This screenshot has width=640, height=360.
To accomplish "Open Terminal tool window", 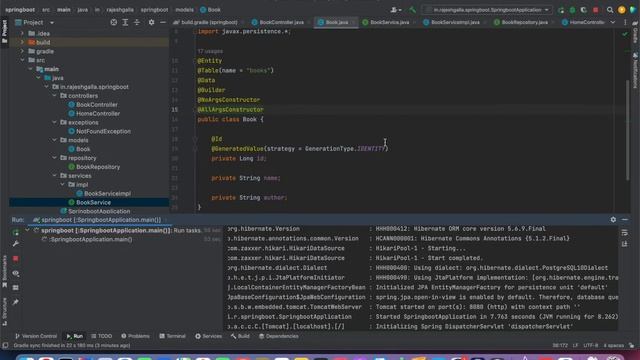I will [173, 336].
